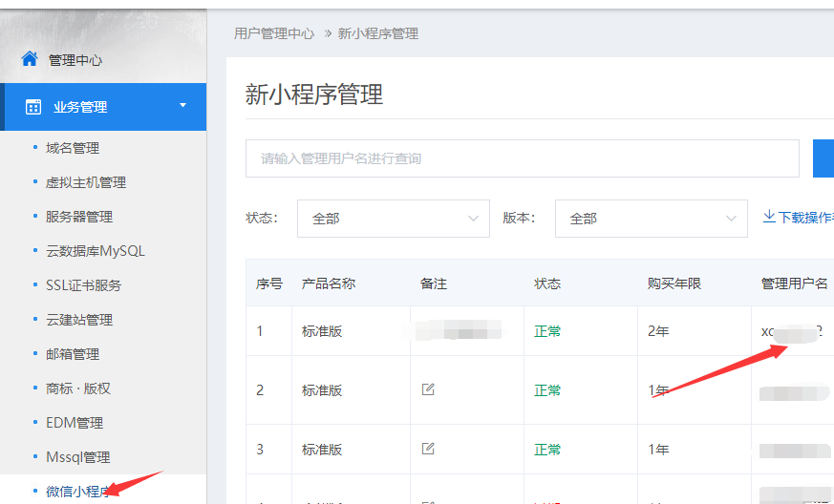Collapse the 业务管理 menu arrow
The image size is (834, 504).
pyautogui.click(x=182, y=106)
